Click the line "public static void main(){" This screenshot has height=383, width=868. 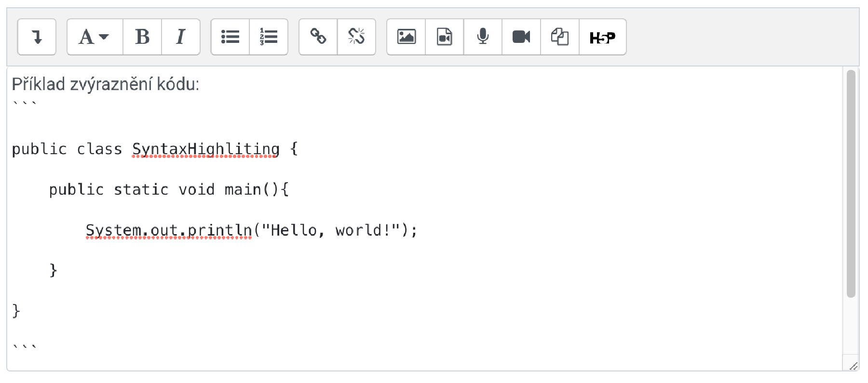click(x=169, y=189)
